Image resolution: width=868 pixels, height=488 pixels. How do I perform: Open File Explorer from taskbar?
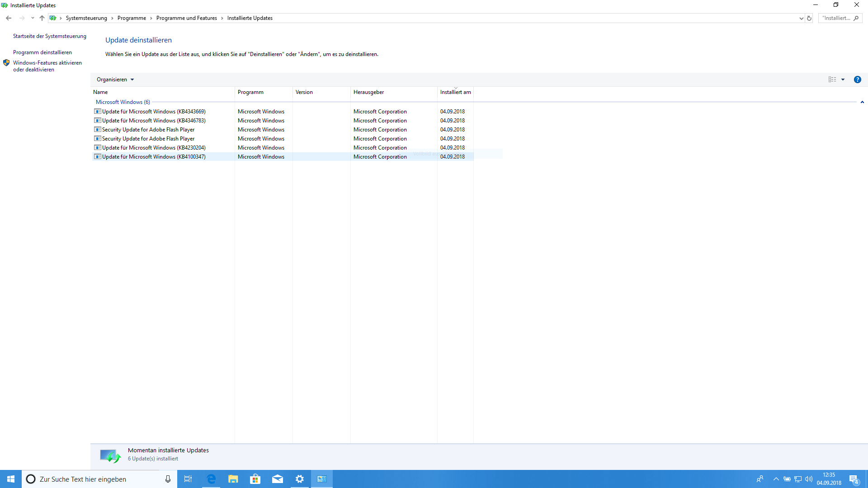click(x=233, y=479)
